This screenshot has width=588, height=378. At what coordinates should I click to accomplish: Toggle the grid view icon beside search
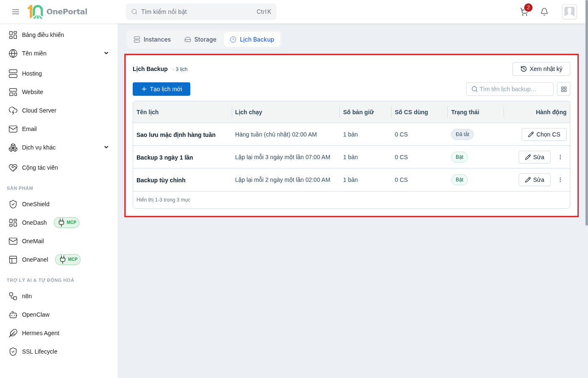[564, 89]
